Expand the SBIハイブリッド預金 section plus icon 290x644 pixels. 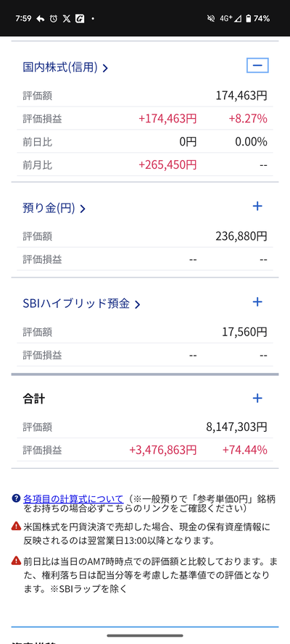[x=257, y=302]
